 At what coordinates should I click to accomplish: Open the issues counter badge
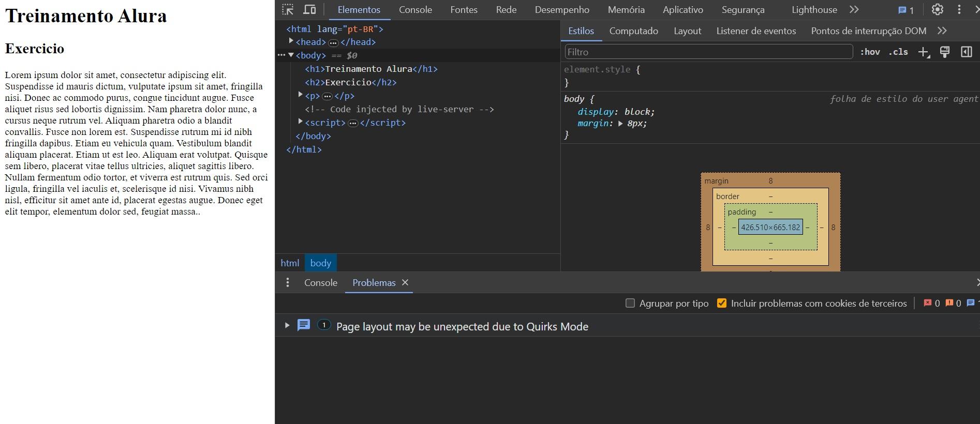click(x=906, y=10)
